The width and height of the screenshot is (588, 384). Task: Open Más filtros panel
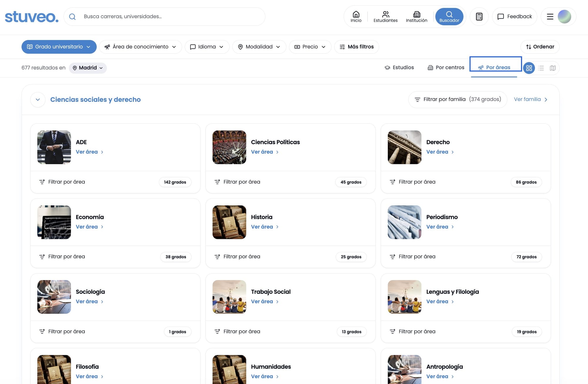[x=357, y=47]
